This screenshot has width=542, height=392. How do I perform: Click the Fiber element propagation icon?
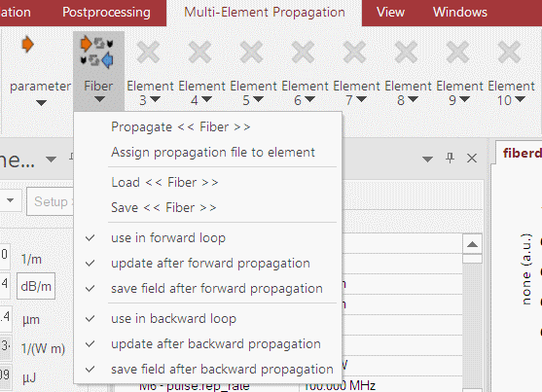coord(97,53)
